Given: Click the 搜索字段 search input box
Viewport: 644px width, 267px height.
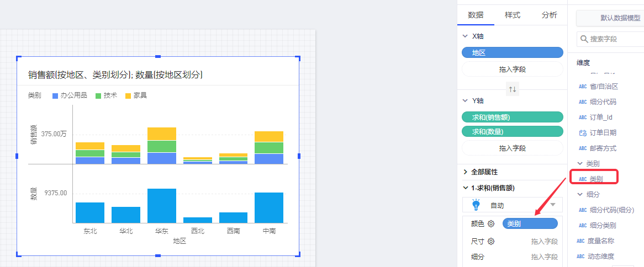Looking at the screenshot, I should 613,39.
